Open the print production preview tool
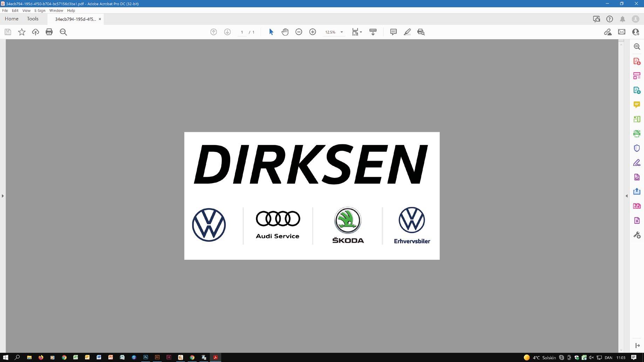The height and width of the screenshot is (362, 644). [x=421, y=32]
